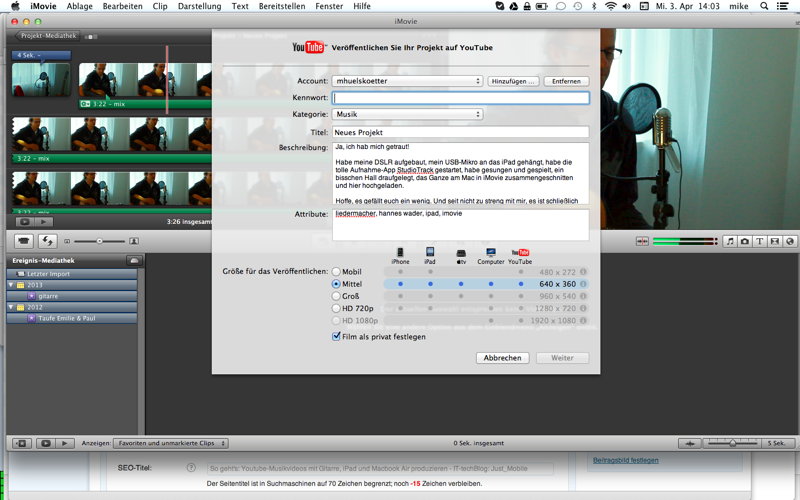Adjust the clip duration slider showing 5 Sek.

point(732,443)
